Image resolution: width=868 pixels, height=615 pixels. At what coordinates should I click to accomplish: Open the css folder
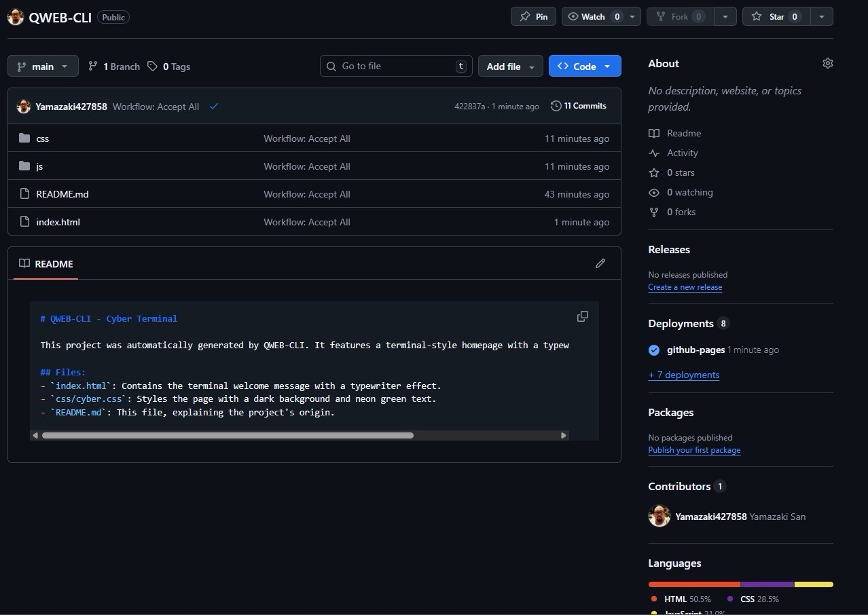(x=43, y=138)
